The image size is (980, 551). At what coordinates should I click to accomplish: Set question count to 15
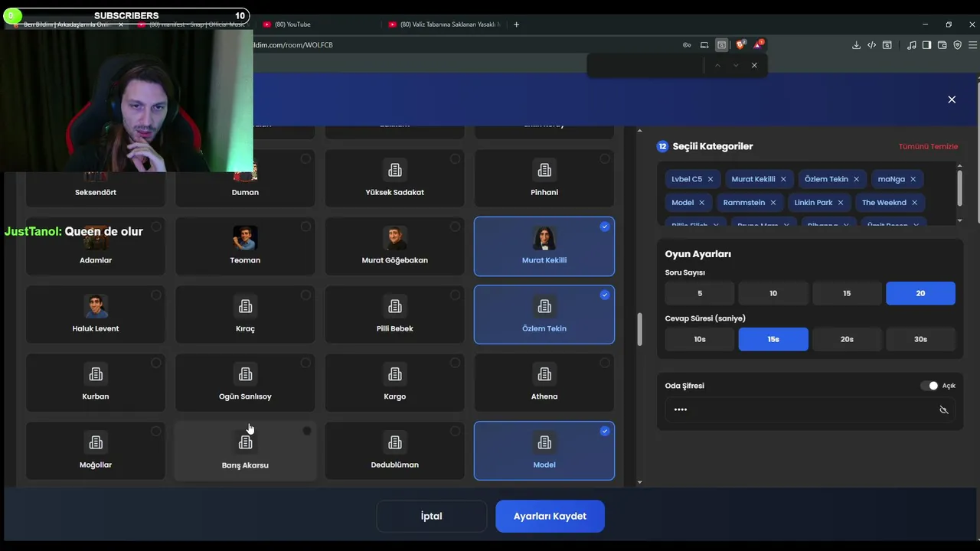(847, 293)
